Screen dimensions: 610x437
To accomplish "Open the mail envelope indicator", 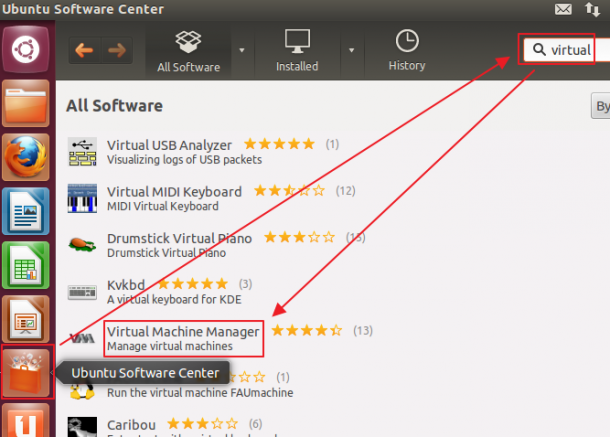I will point(563,9).
